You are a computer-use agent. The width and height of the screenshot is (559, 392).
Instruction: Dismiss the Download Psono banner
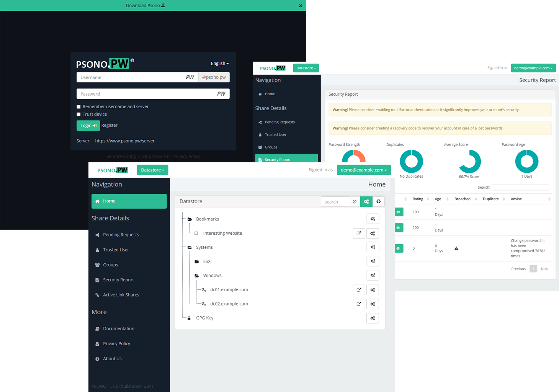[x=301, y=5]
